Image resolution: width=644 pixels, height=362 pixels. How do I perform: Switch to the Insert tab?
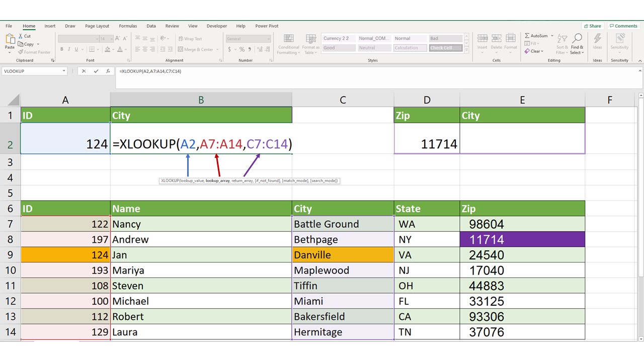tap(50, 26)
